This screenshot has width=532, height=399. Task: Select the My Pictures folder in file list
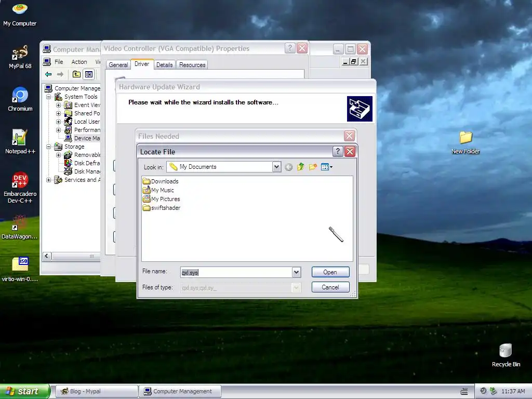point(161,199)
